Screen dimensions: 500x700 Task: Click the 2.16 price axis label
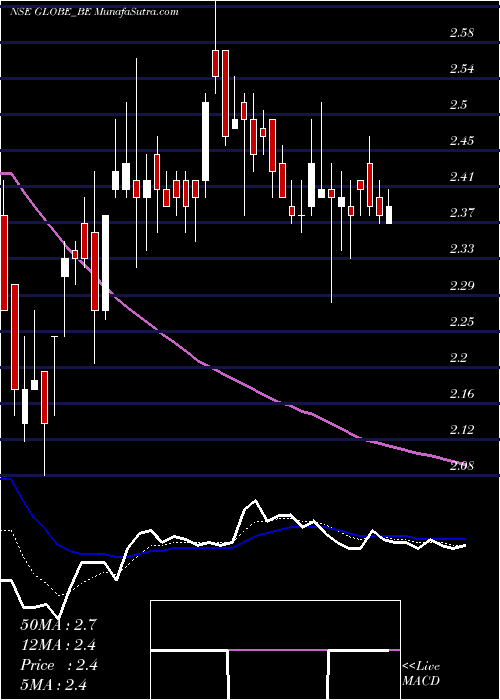[462, 394]
